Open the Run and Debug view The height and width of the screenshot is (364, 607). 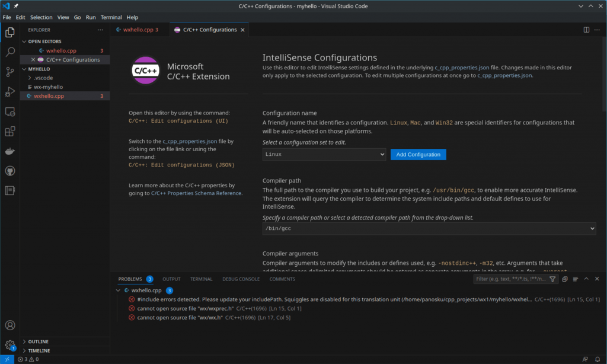[10, 92]
